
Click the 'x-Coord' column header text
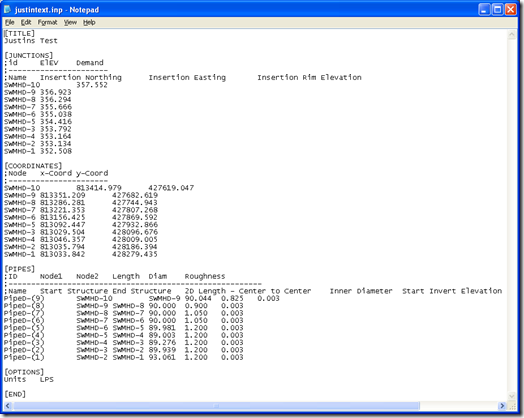(56, 173)
